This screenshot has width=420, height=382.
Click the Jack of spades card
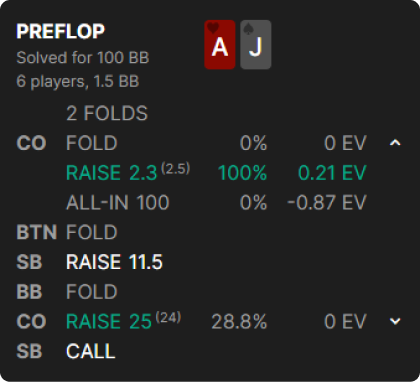click(x=256, y=45)
